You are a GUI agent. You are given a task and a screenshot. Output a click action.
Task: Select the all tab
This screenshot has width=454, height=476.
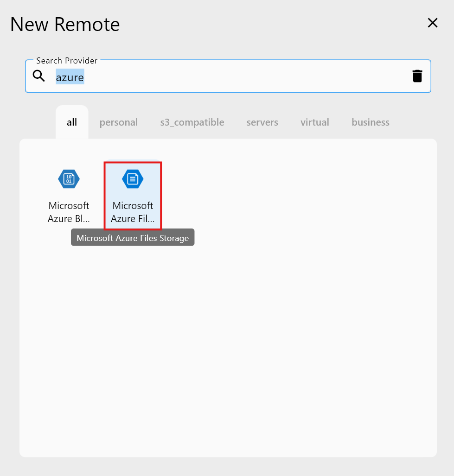point(71,122)
